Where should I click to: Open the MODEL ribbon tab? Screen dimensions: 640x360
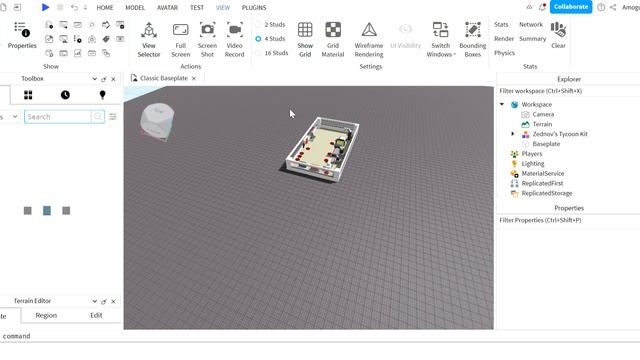[135, 8]
